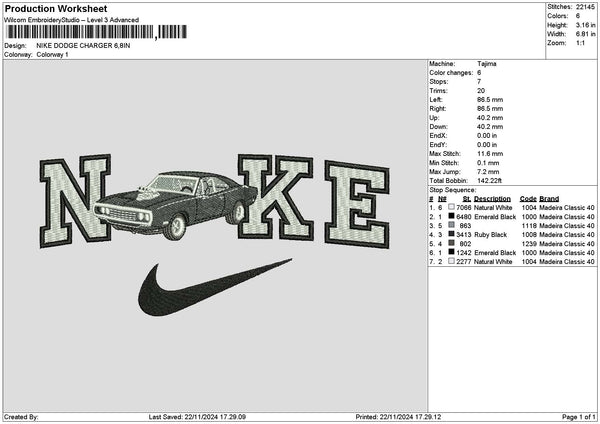Select the Dodge Charger car embroidery
The height and width of the screenshot is (424, 600).
[176, 205]
